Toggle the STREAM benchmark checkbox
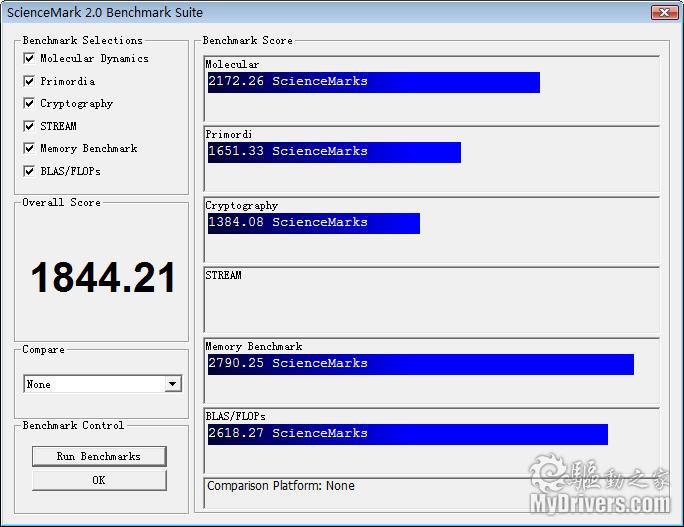Screen dimensions: 684x527 click(x=30, y=126)
